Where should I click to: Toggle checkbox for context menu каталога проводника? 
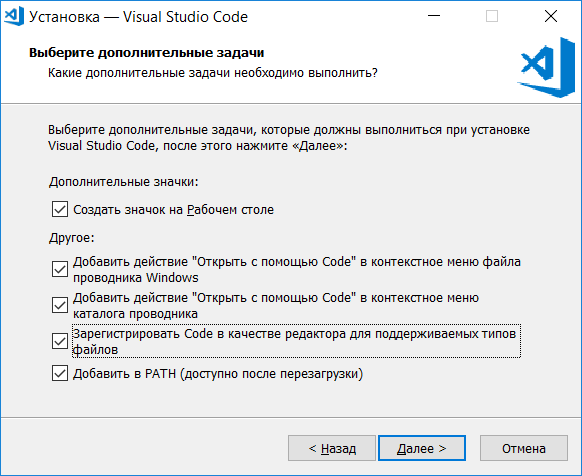coord(60,305)
